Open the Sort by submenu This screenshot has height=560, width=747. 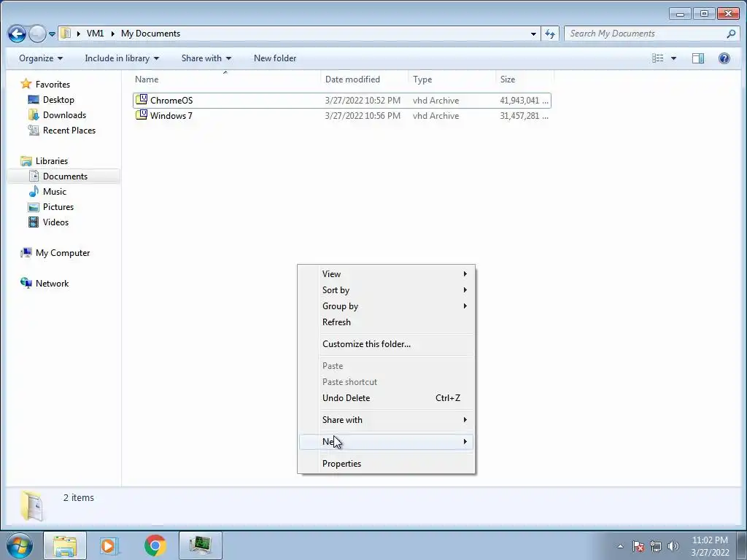[387, 290]
